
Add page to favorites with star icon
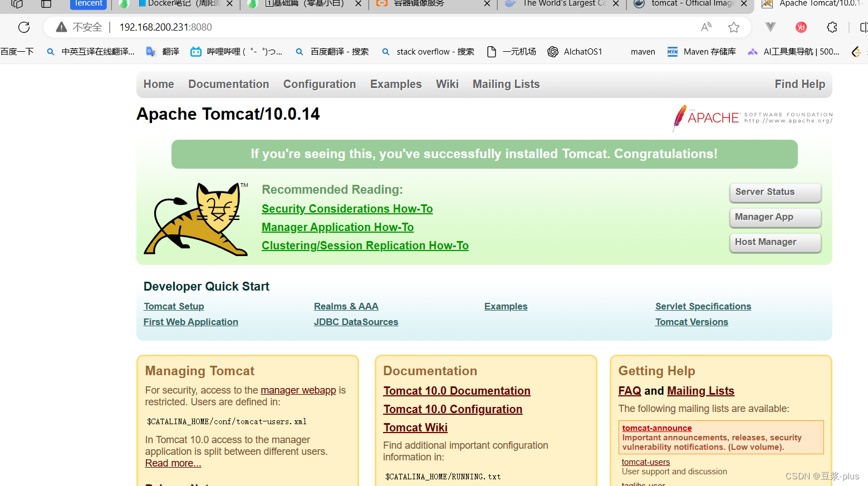point(734,27)
